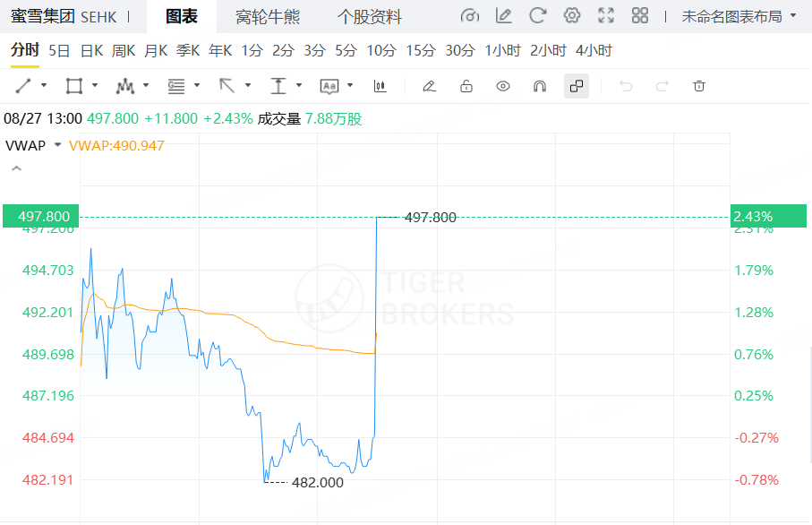Refresh the chart with circular arrow
This screenshot has width=812, height=525.
tap(537, 16)
